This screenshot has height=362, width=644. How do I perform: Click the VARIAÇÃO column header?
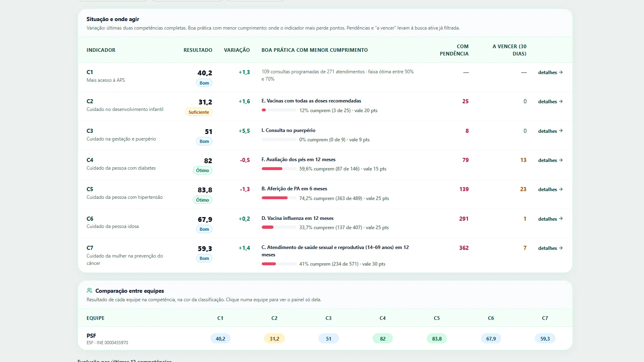click(237, 50)
